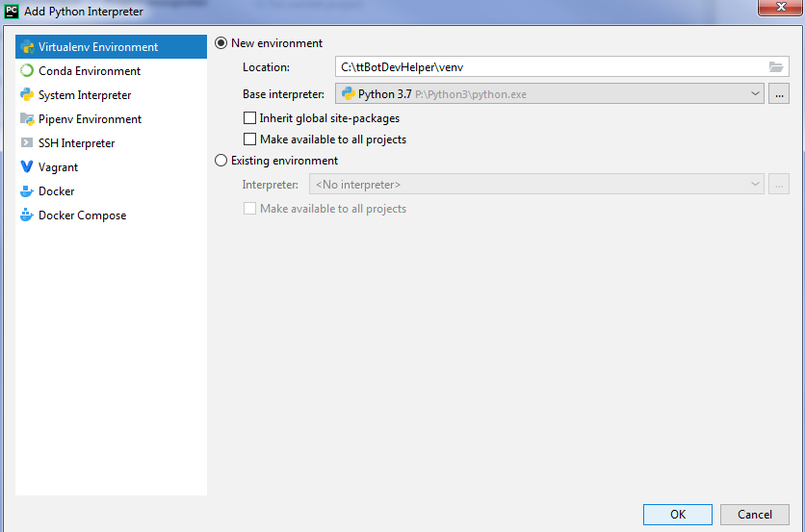The width and height of the screenshot is (805, 532).
Task: Click the Docker Compose icon
Action: pos(27,215)
